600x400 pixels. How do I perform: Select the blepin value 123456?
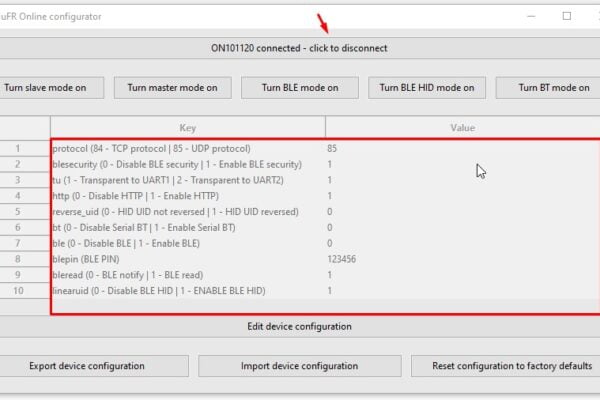point(463,259)
